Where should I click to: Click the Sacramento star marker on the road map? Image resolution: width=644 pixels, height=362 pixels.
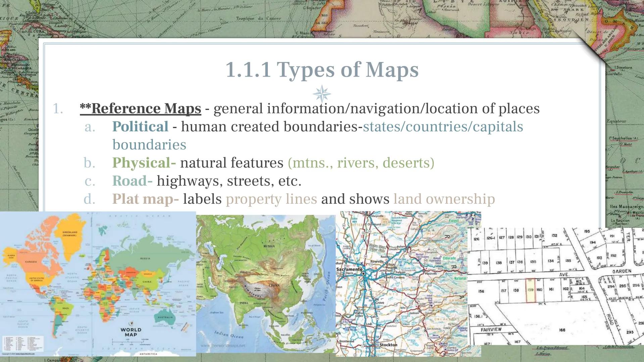pos(363,274)
